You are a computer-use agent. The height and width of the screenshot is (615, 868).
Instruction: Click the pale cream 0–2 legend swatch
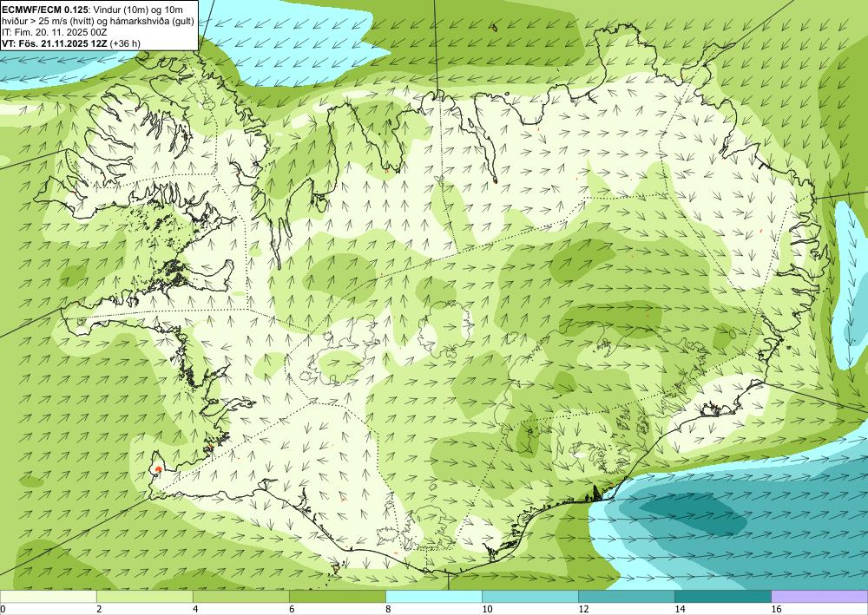(48, 597)
